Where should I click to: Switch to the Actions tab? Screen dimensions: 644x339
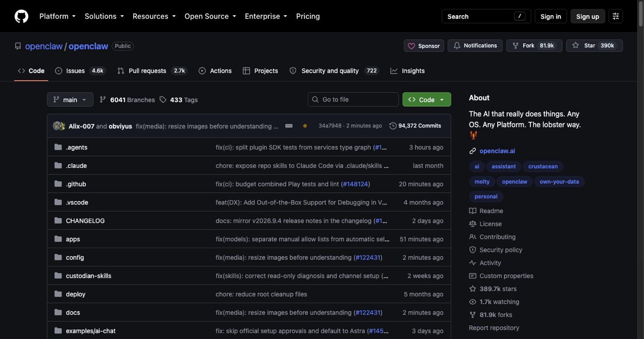[x=215, y=71]
